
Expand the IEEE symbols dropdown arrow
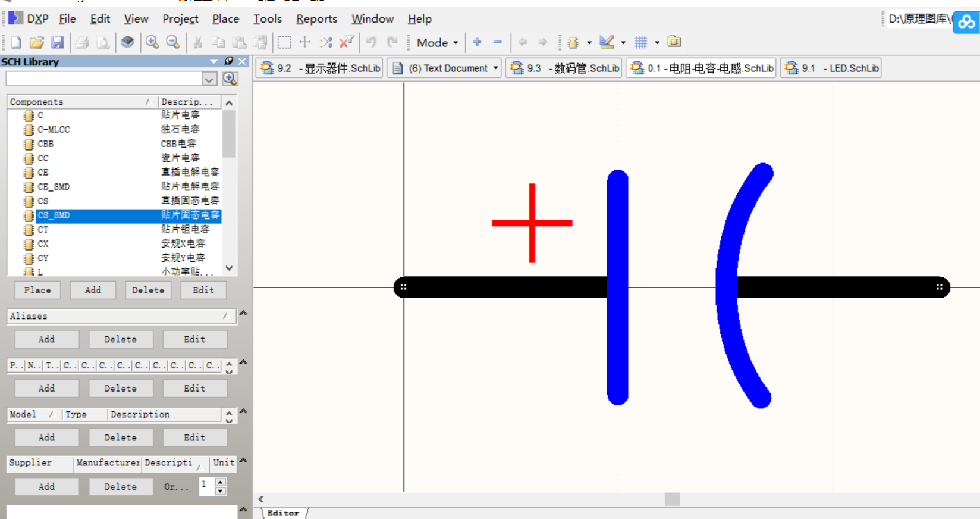click(x=589, y=43)
